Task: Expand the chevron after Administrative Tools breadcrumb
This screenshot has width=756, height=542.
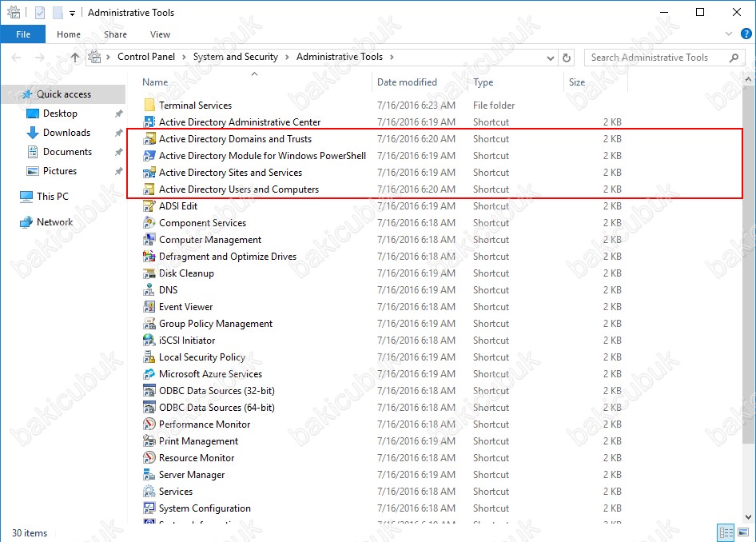Action: (392, 57)
